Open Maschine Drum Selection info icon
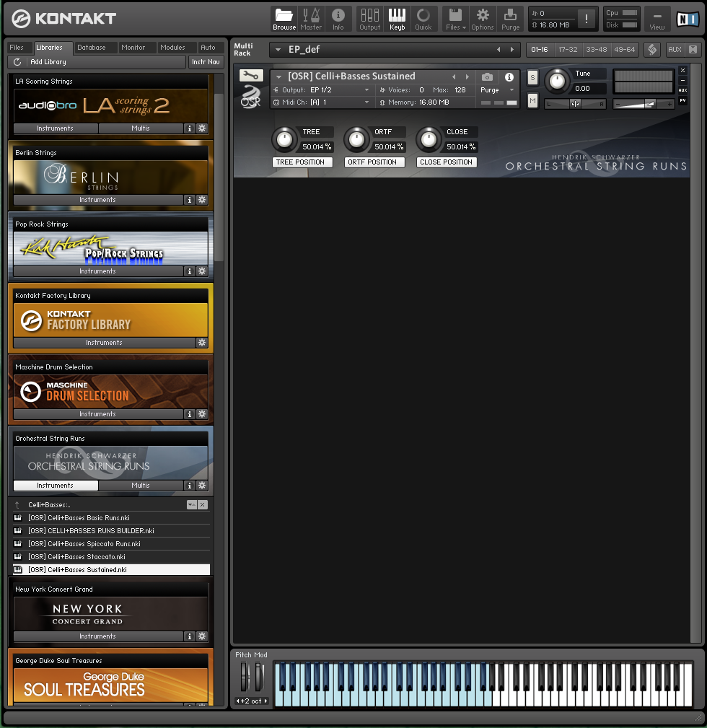 pos(190,414)
